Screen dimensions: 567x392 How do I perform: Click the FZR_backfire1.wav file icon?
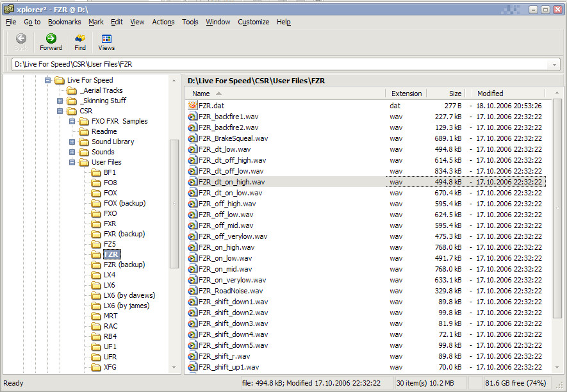tap(192, 117)
